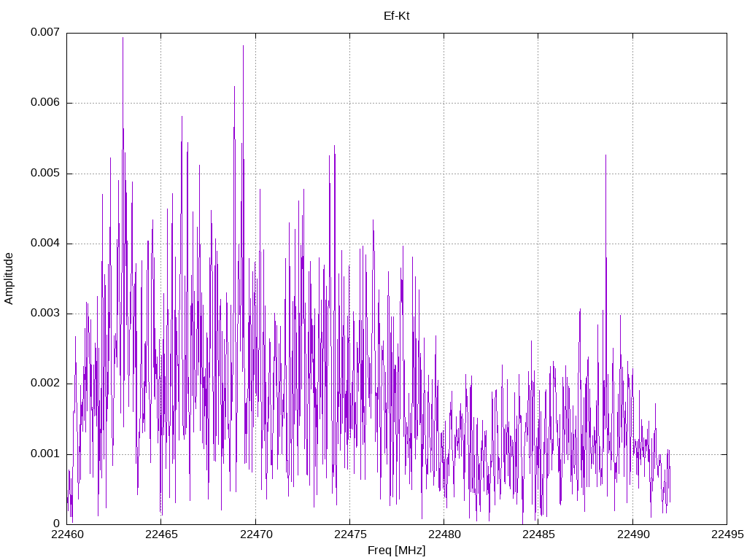Click the Freq [MHz] x-axis label
747x560 pixels.
point(396,551)
